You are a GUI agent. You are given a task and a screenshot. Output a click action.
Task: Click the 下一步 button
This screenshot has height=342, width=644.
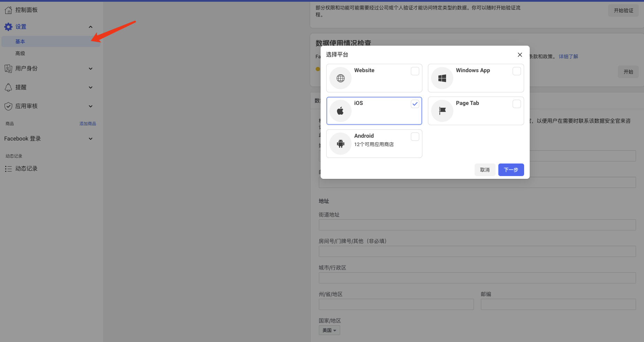coord(511,170)
